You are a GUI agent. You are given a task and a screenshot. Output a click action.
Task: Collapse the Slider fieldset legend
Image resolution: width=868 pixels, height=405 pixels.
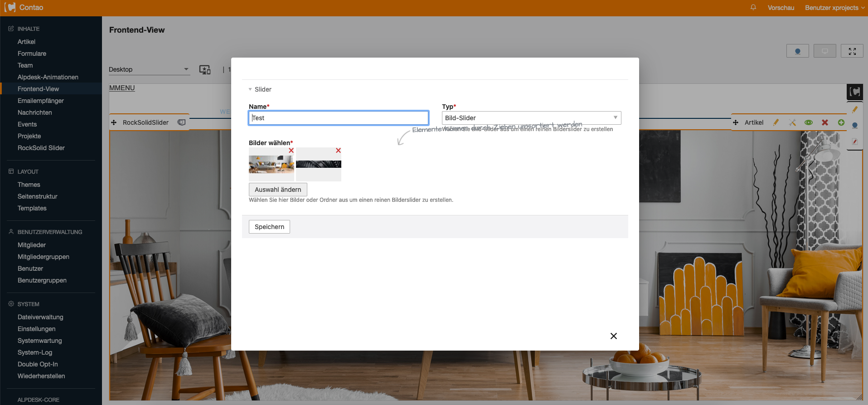point(260,89)
